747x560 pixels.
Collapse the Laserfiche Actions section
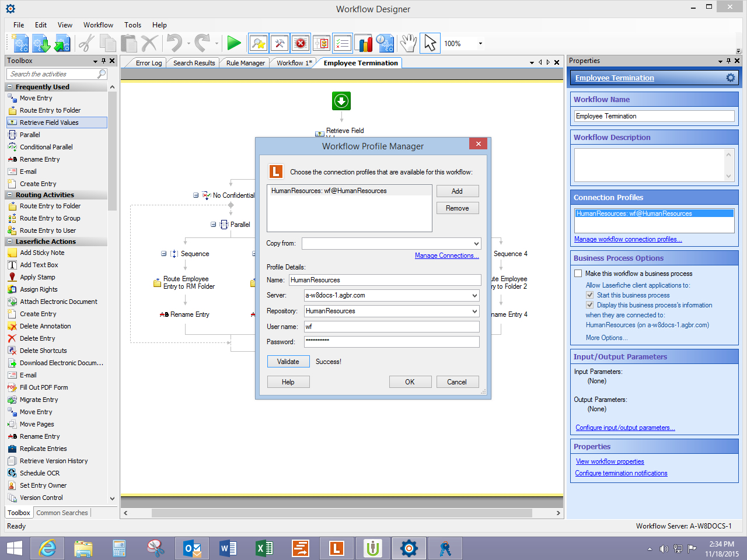coord(10,242)
